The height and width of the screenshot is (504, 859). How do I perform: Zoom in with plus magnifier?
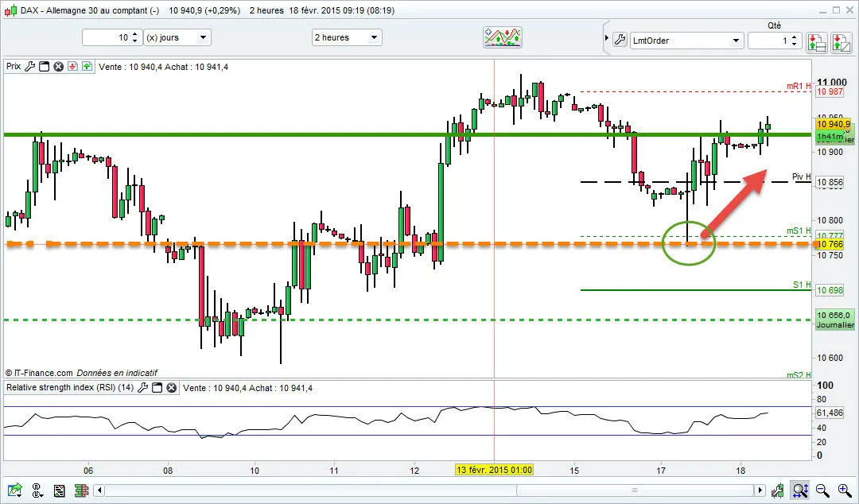click(844, 490)
